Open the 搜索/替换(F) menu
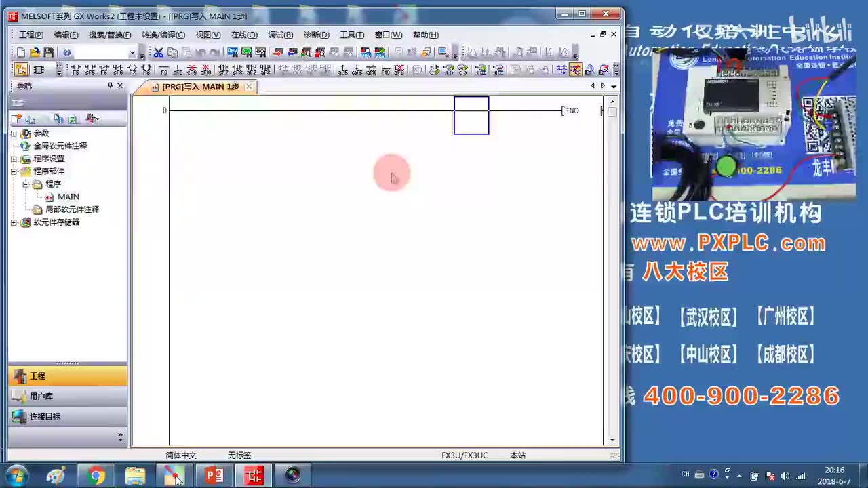 tap(110, 35)
